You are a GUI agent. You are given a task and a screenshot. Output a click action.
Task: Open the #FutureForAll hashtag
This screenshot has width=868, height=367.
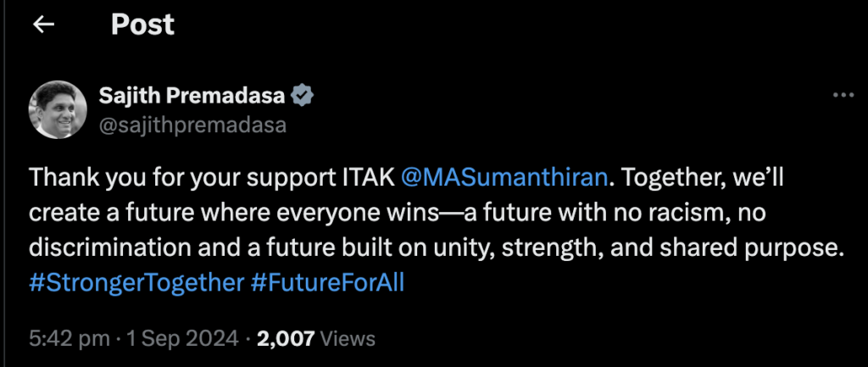coord(327,283)
